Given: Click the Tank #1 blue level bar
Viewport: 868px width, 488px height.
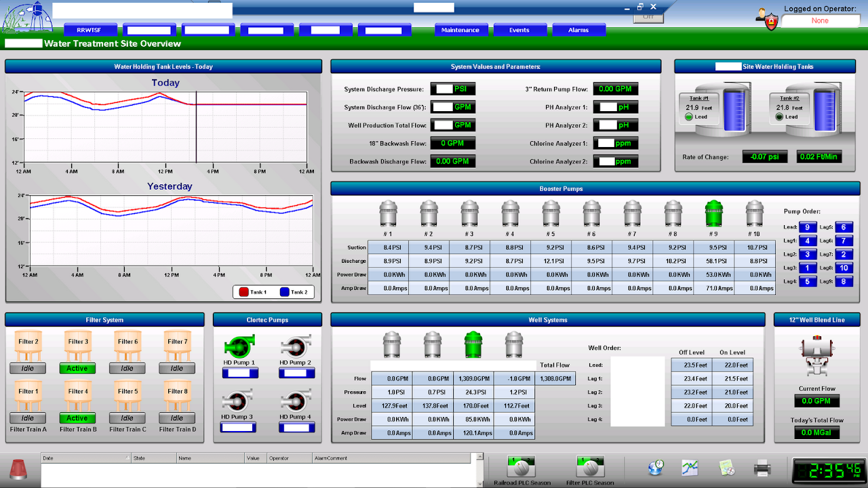Looking at the screenshot, I should tap(734, 110).
